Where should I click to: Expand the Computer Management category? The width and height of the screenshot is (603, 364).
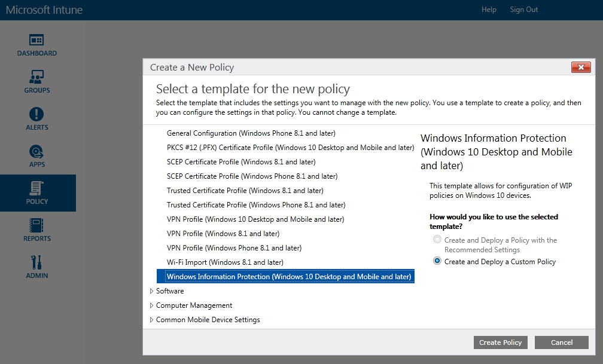152,305
